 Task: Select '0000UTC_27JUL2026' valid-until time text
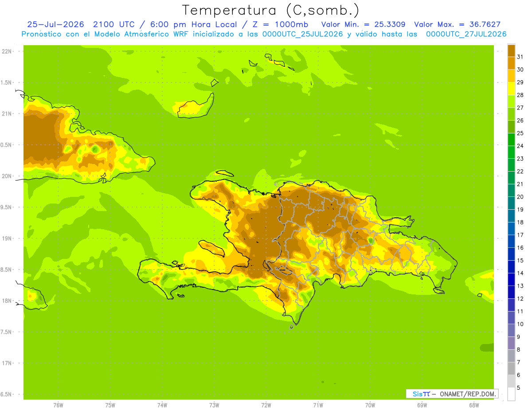point(466,34)
